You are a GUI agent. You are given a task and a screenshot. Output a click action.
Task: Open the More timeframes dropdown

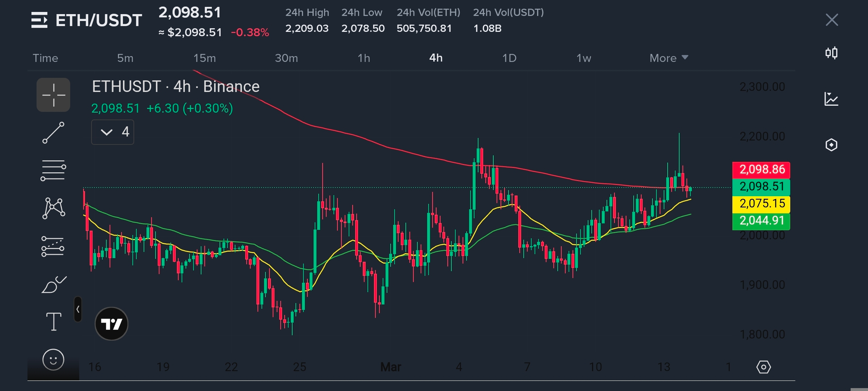tap(668, 58)
